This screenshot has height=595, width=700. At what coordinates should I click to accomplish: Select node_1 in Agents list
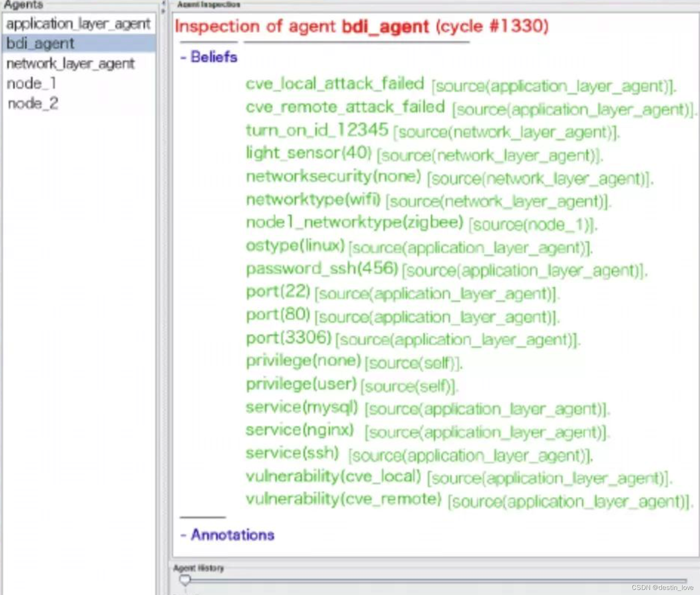tap(78, 83)
